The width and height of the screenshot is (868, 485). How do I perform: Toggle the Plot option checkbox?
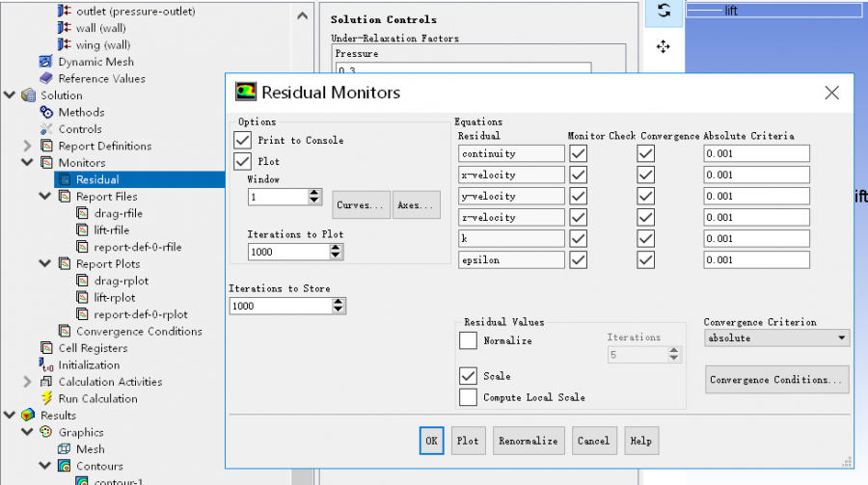coord(242,161)
